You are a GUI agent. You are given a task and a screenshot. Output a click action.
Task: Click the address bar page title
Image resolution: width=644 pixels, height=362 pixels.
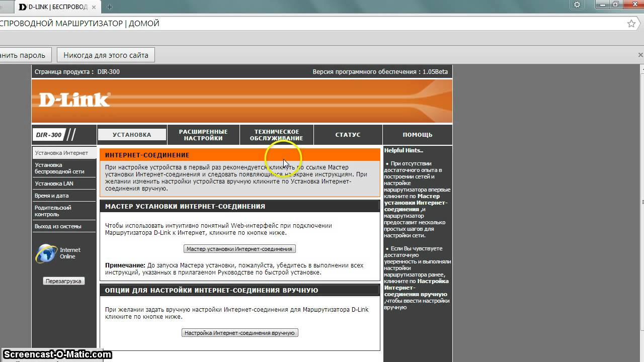[79, 24]
